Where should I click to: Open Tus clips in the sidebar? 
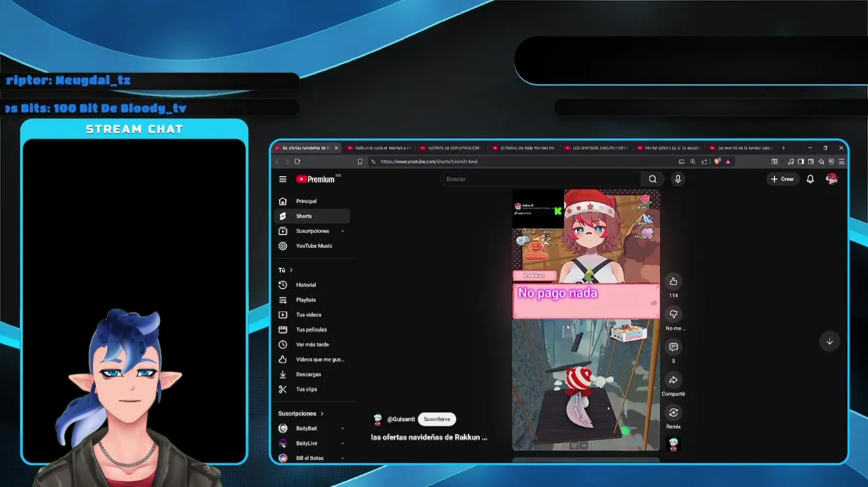[312, 389]
